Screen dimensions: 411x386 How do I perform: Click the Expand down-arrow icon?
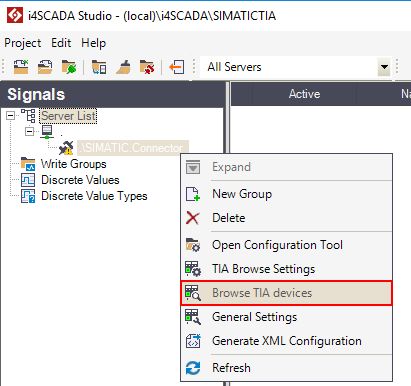pyautogui.click(x=193, y=167)
